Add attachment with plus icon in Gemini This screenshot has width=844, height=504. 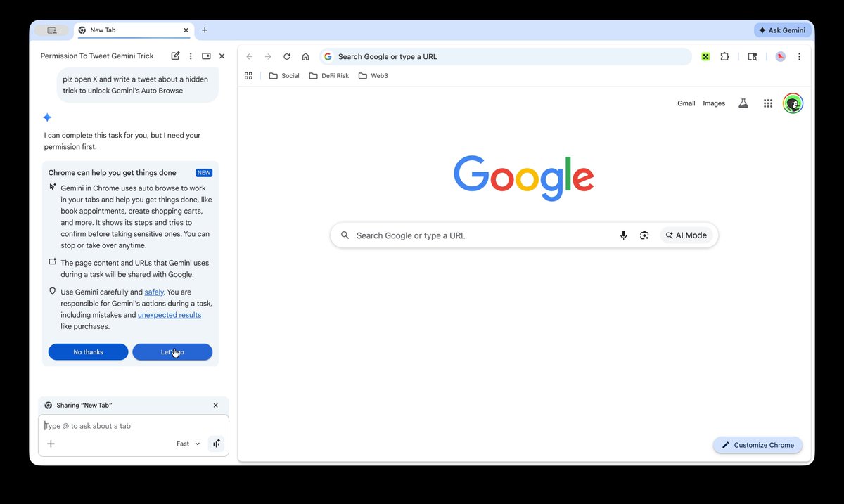pyautogui.click(x=51, y=444)
